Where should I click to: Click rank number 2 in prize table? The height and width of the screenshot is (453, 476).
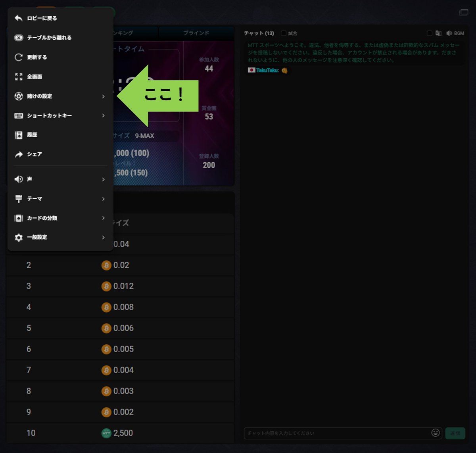click(x=29, y=265)
